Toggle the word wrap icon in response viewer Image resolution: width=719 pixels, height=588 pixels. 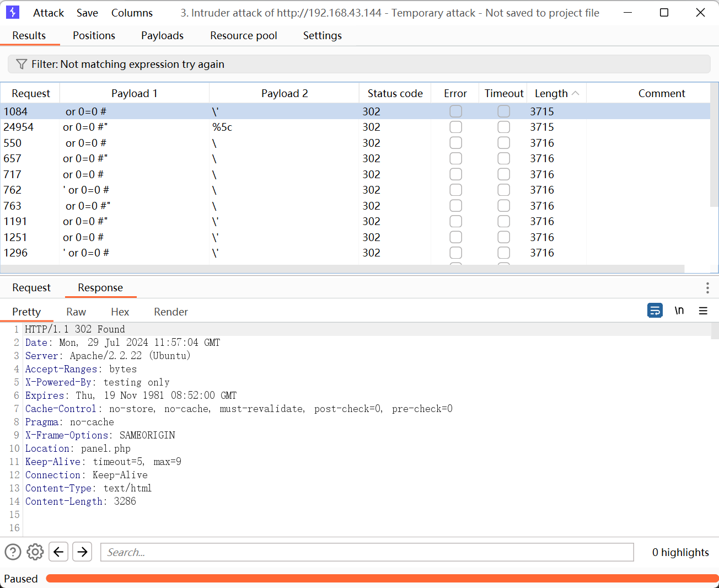tap(655, 311)
